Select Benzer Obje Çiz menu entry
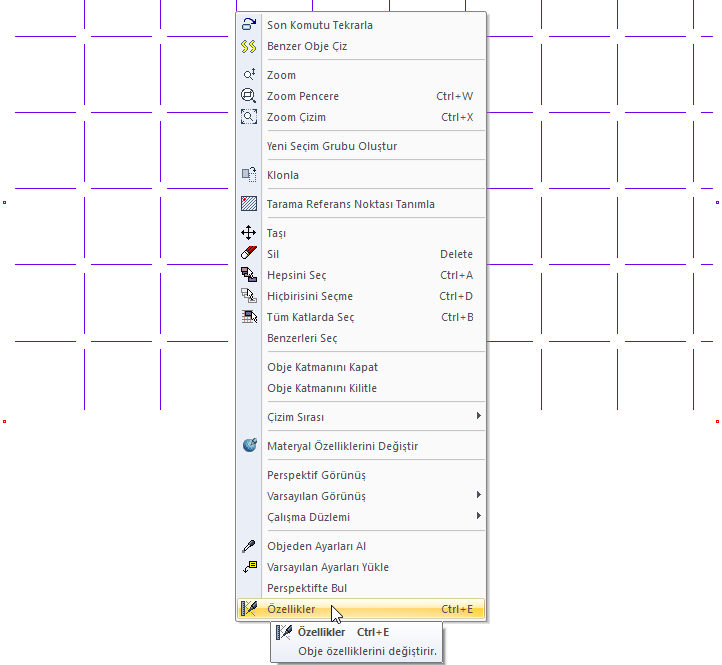The height and width of the screenshot is (665, 722). 361,46
